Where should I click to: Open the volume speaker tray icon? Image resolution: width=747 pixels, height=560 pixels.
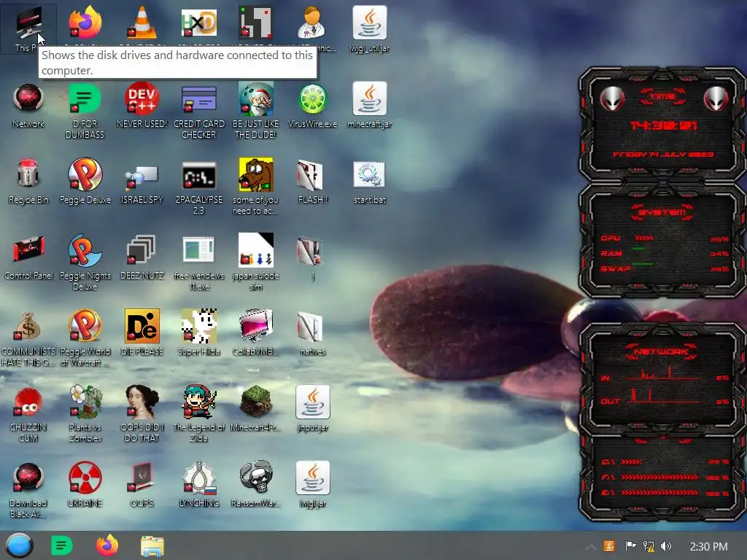coord(666,546)
